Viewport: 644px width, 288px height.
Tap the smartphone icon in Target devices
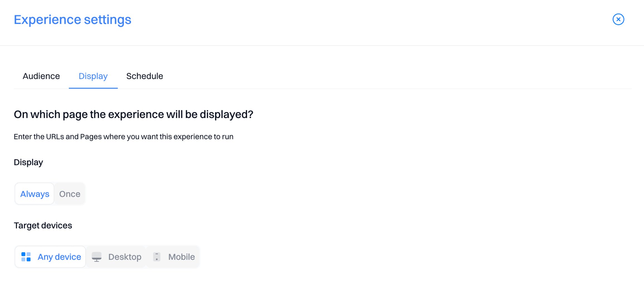[157, 257]
